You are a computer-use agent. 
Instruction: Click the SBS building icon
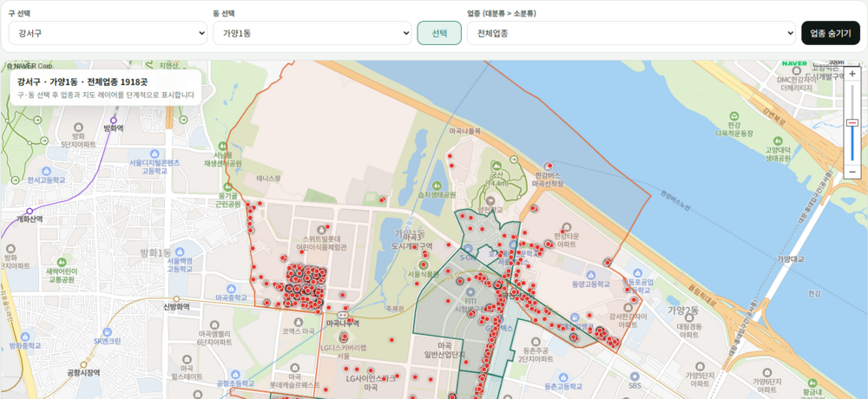coord(635,375)
